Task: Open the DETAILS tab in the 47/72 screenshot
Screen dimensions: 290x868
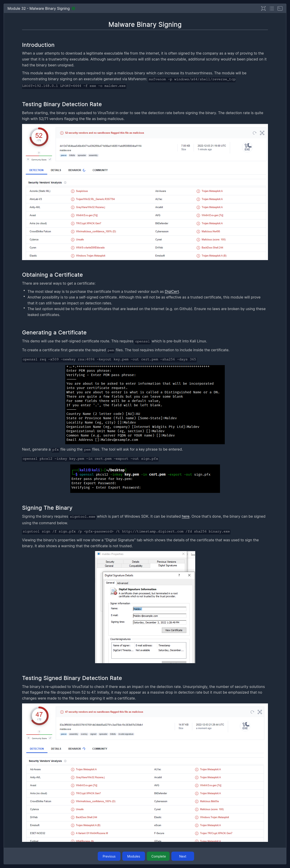Action: pyautogui.click(x=56, y=749)
